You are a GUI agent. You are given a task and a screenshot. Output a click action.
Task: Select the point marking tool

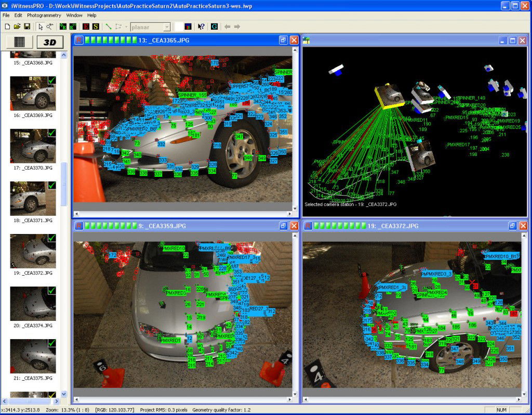coord(50,27)
